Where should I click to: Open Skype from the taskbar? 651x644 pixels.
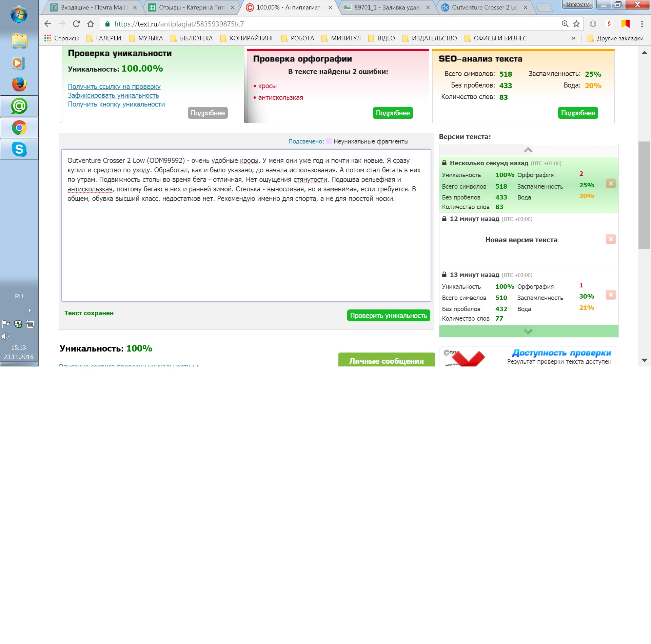(19, 149)
